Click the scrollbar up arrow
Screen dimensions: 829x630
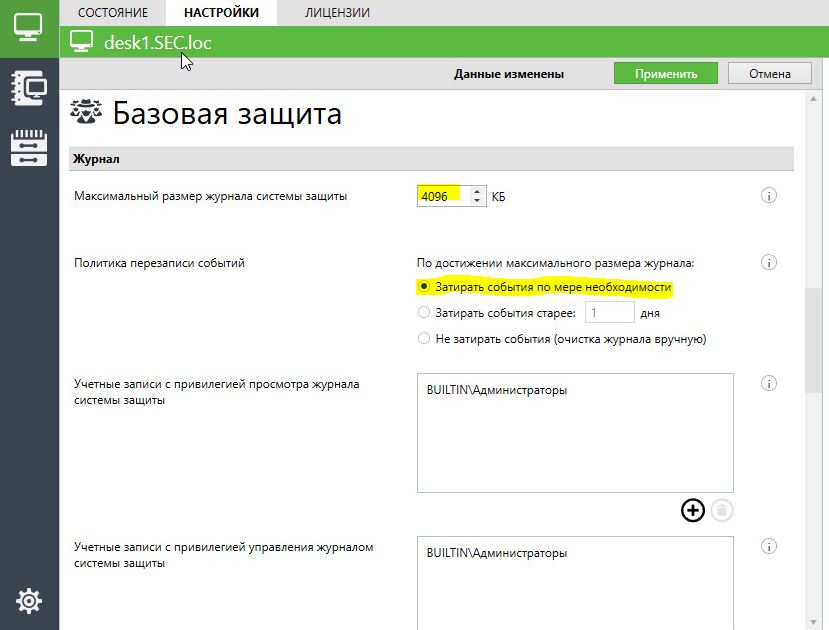point(813,99)
